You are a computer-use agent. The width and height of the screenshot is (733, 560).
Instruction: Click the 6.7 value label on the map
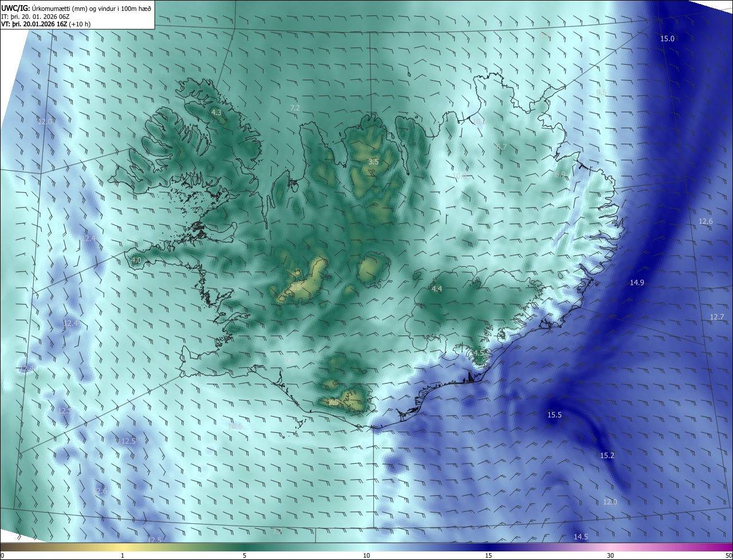tap(502, 147)
